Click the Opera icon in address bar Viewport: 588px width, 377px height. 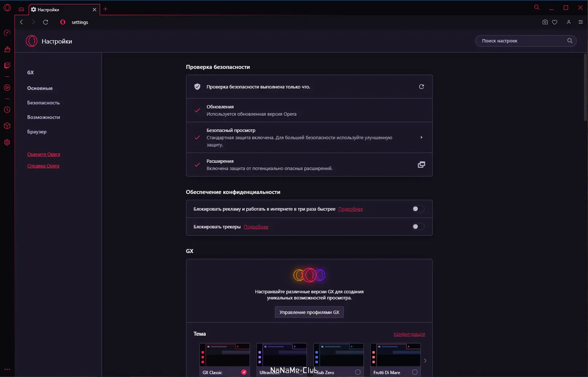(63, 22)
